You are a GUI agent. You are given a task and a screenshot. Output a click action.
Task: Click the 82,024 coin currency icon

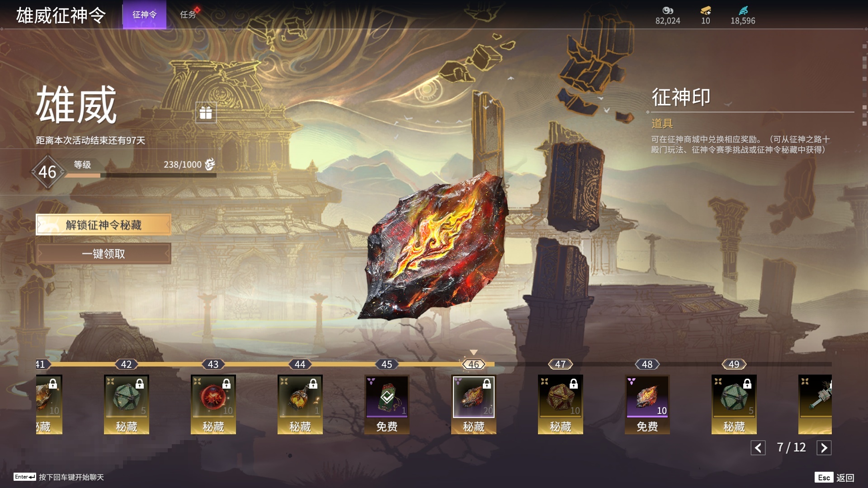pyautogui.click(x=668, y=10)
